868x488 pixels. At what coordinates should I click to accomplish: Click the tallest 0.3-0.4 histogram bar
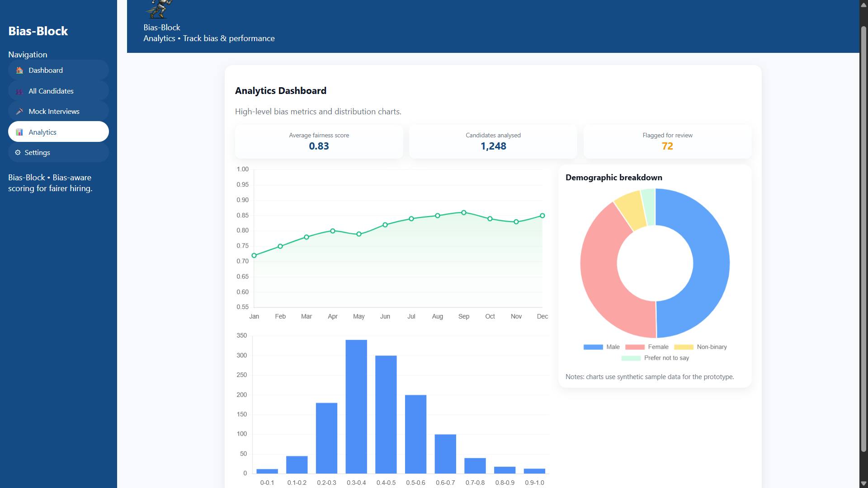click(x=356, y=407)
